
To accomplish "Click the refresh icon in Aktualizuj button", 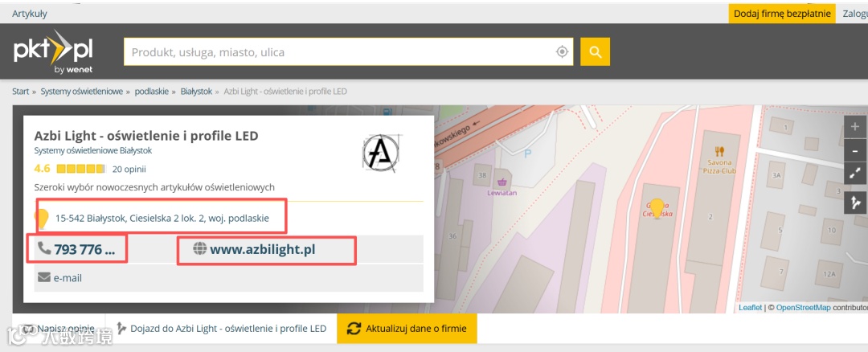I will (x=354, y=328).
